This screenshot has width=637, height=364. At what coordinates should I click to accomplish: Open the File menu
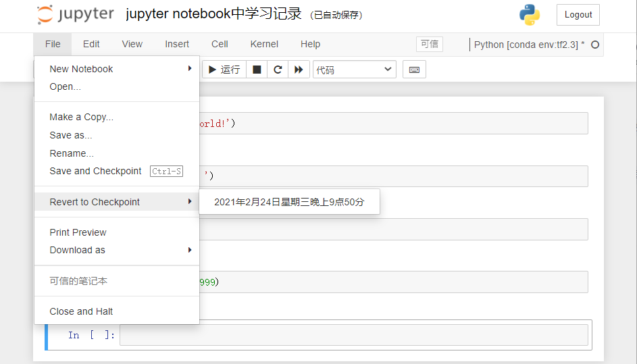[53, 44]
